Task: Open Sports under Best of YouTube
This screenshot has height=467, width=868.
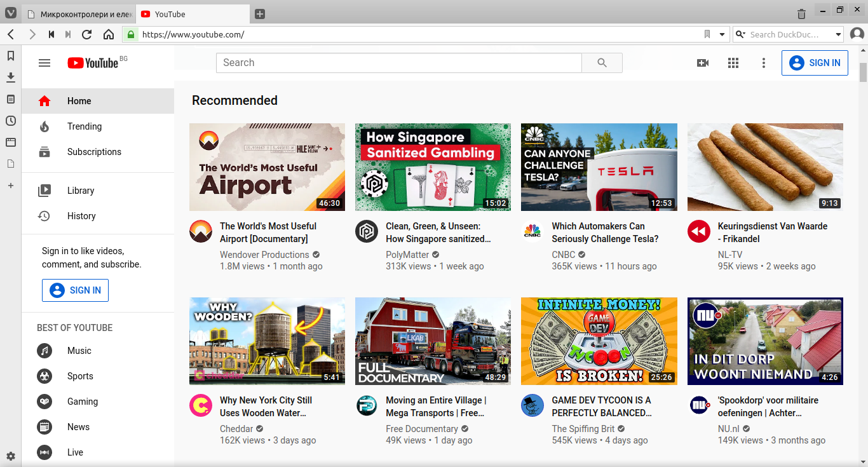Action: click(98, 376)
